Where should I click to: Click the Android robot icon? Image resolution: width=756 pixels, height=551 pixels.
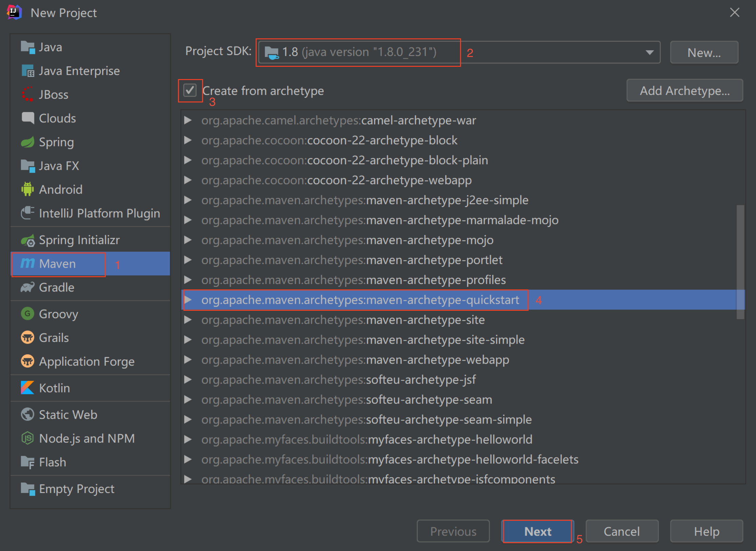click(27, 189)
